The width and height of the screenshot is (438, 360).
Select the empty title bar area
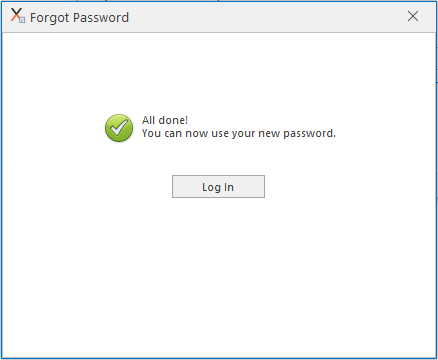click(x=267, y=17)
